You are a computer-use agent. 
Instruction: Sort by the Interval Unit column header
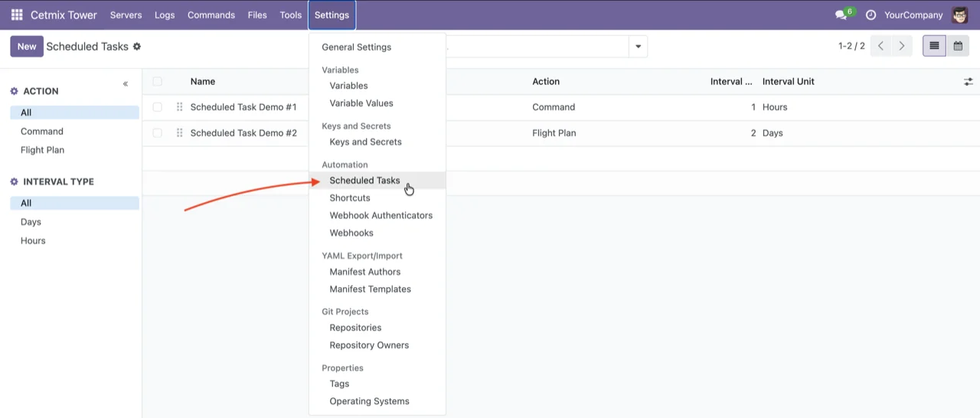789,81
